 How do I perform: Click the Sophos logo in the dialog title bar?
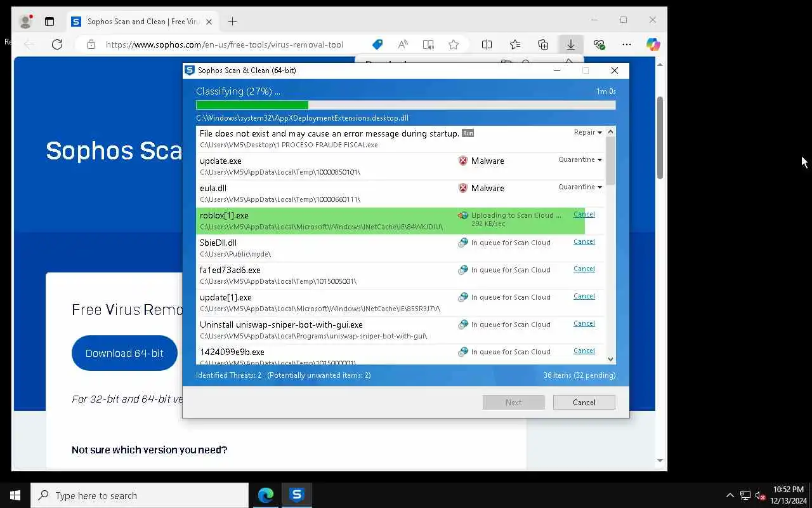190,70
